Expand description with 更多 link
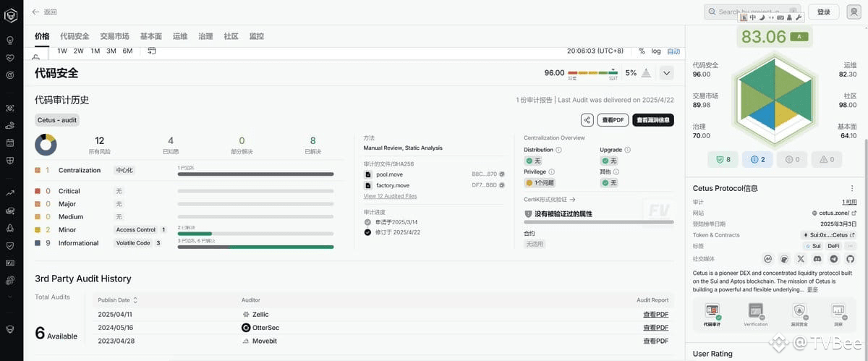This screenshot has width=868, height=361. [x=813, y=289]
